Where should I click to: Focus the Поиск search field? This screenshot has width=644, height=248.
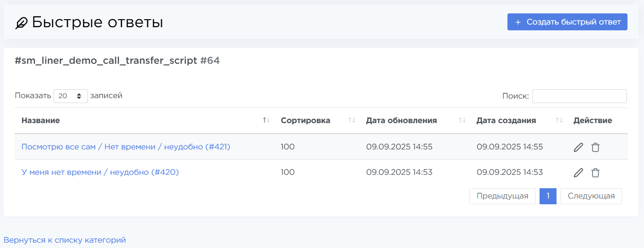[579, 96]
